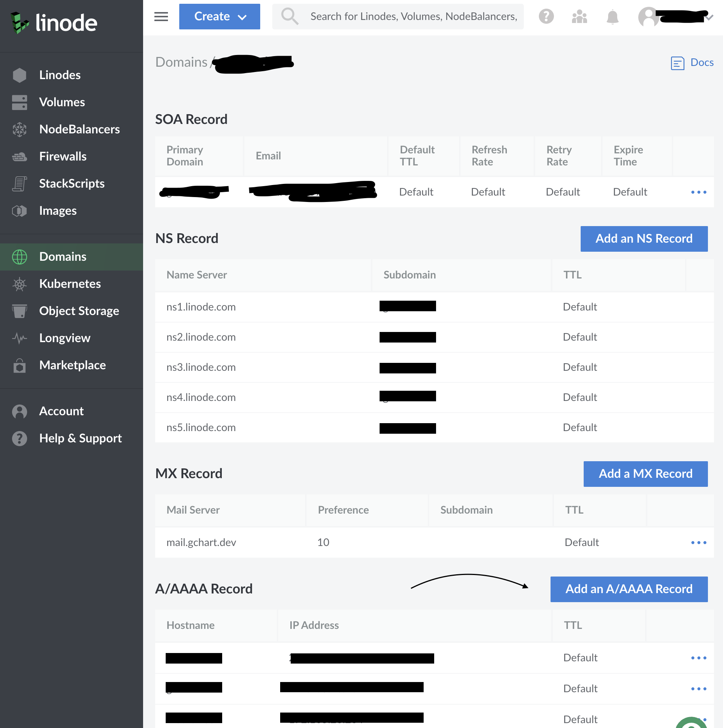Image resolution: width=723 pixels, height=728 pixels.
Task: Open the profile account dropdown
Action: [x=674, y=17]
